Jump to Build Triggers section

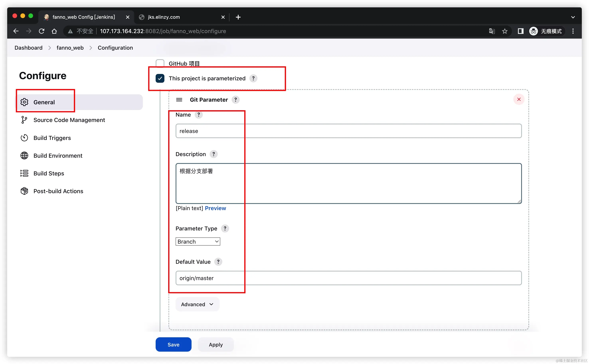(x=52, y=138)
